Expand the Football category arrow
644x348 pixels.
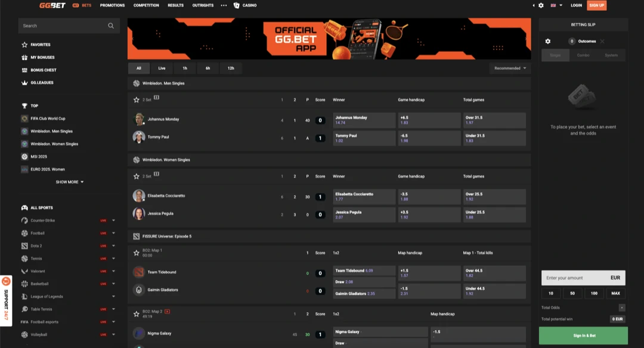click(113, 233)
